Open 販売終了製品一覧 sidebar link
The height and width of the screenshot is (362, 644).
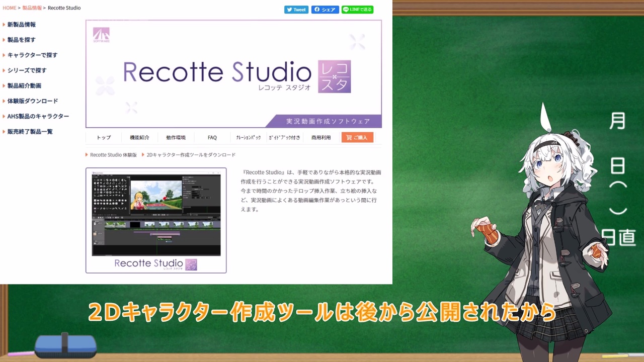click(x=30, y=132)
